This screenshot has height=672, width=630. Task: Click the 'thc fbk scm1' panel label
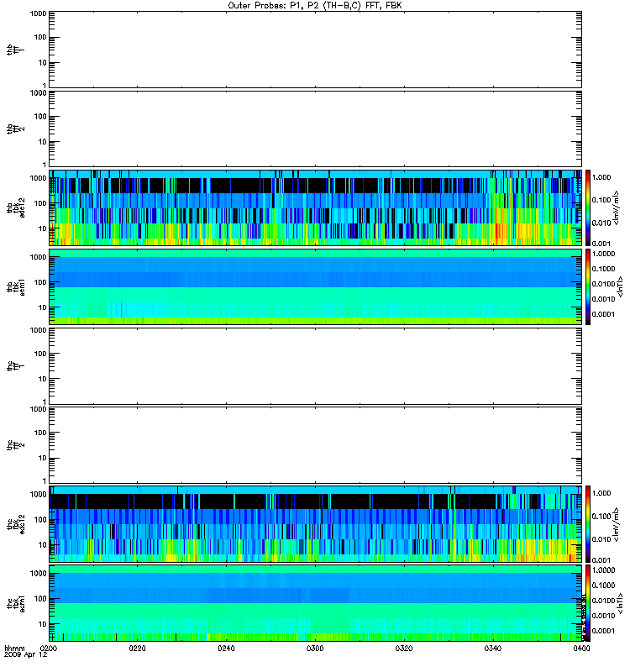coord(15,603)
